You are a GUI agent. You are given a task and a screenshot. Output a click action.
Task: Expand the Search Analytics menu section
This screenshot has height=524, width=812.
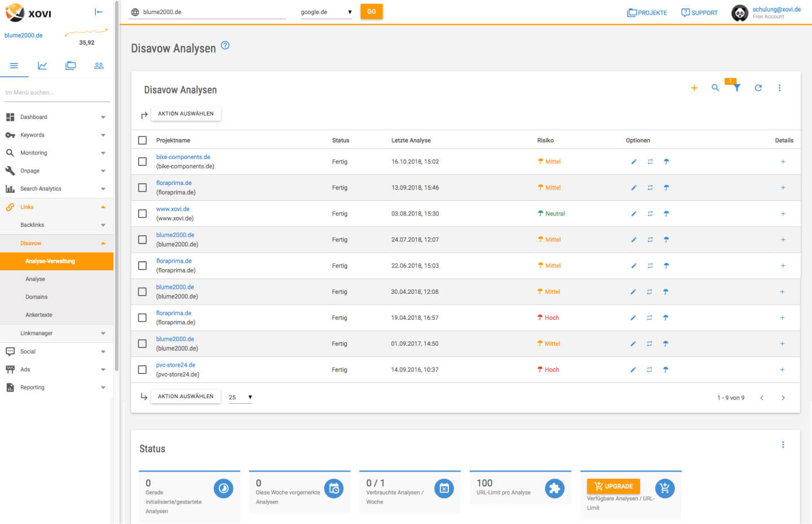pyautogui.click(x=56, y=189)
